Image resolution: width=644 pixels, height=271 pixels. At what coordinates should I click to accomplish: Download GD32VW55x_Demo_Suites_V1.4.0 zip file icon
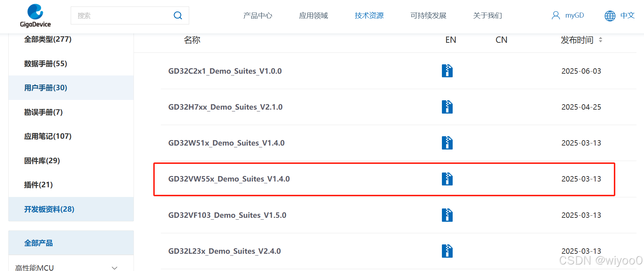point(447,179)
